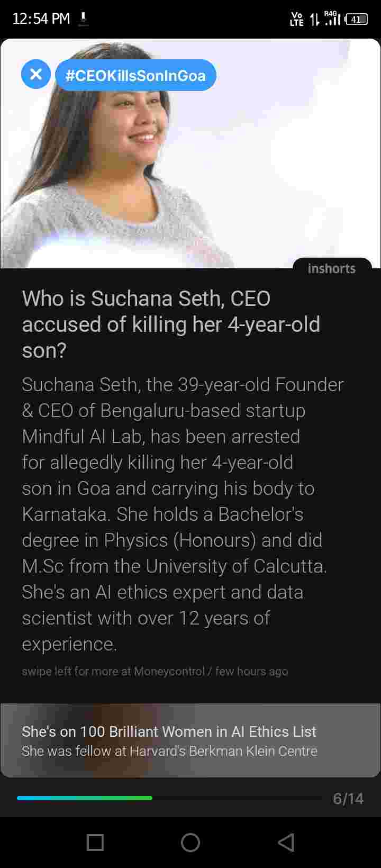The height and width of the screenshot is (868, 381).
Task: Open the headline about Suchana Seth
Action: (x=171, y=324)
